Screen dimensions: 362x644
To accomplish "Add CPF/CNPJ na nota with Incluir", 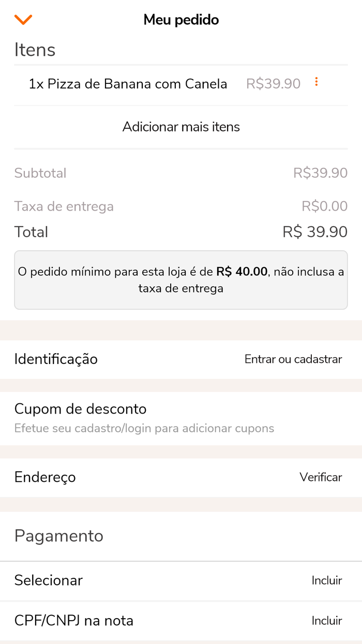I will coord(327,621).
